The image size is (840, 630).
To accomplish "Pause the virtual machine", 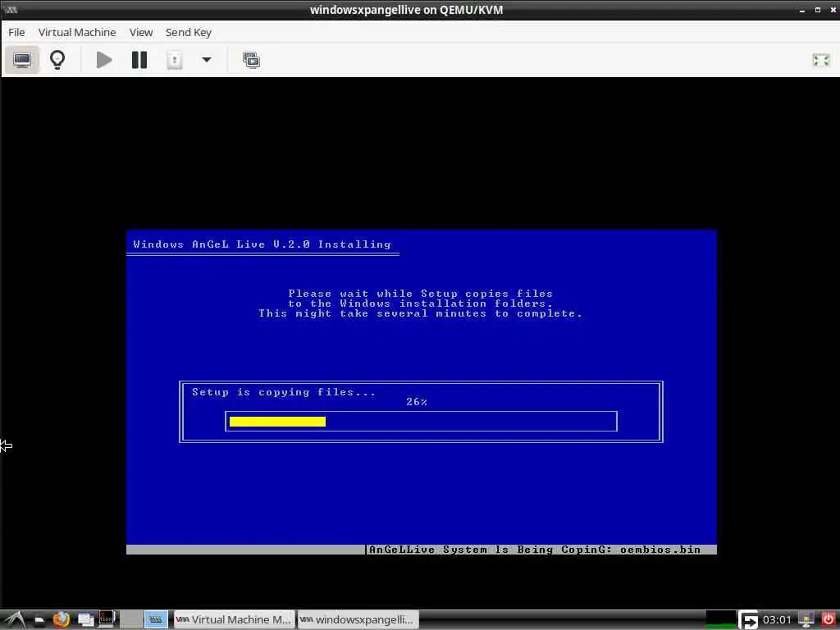I will tap(139, 59).
